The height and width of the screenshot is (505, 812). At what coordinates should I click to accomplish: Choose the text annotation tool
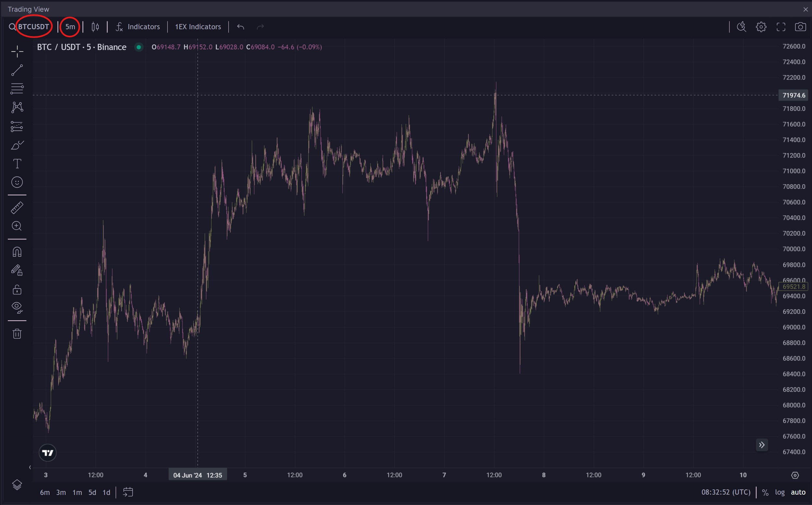click(17, 164)
